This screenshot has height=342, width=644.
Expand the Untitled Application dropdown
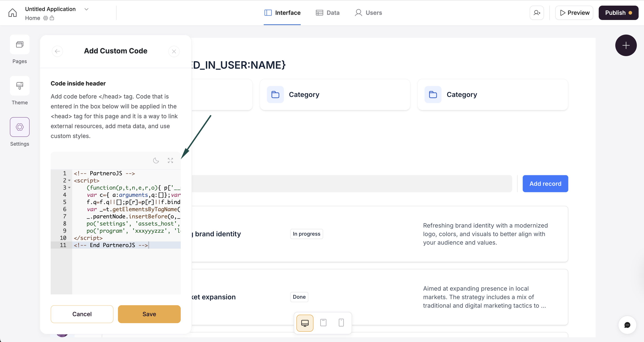click(87, 9)
